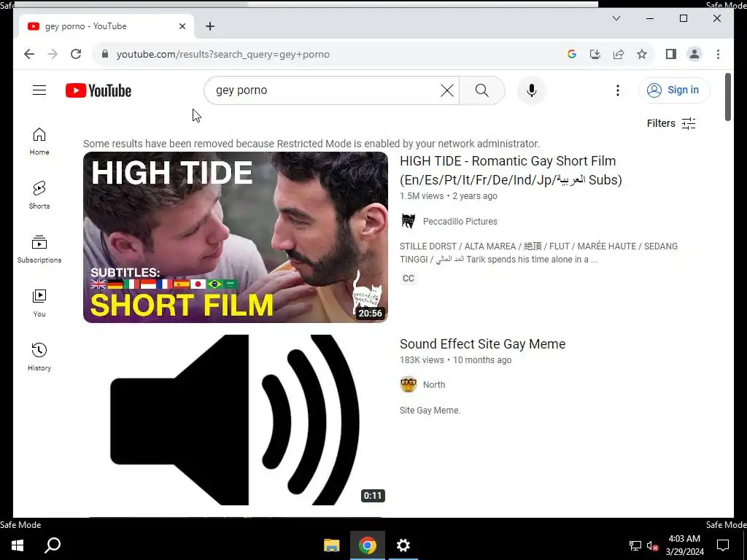
Task: Click the install app icon in address bar
Action: tap(595, 54)
